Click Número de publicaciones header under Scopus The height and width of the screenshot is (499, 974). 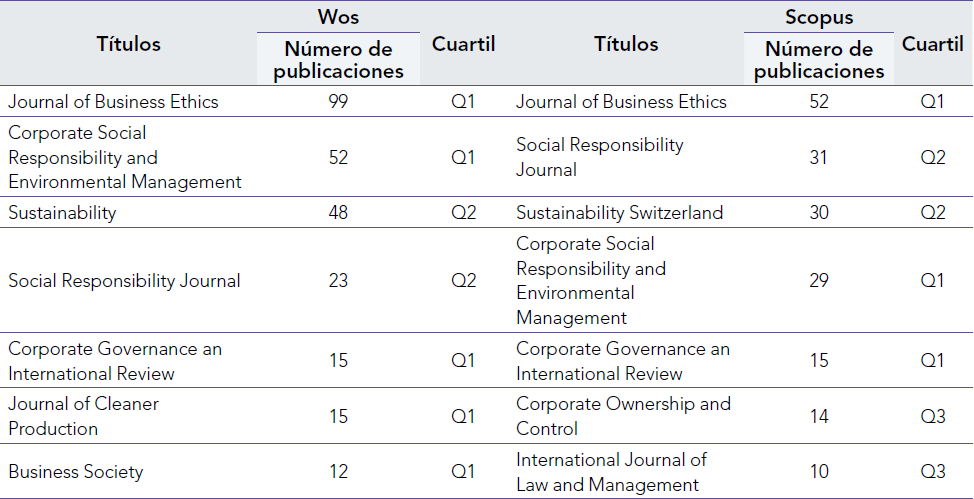(819, 60)
